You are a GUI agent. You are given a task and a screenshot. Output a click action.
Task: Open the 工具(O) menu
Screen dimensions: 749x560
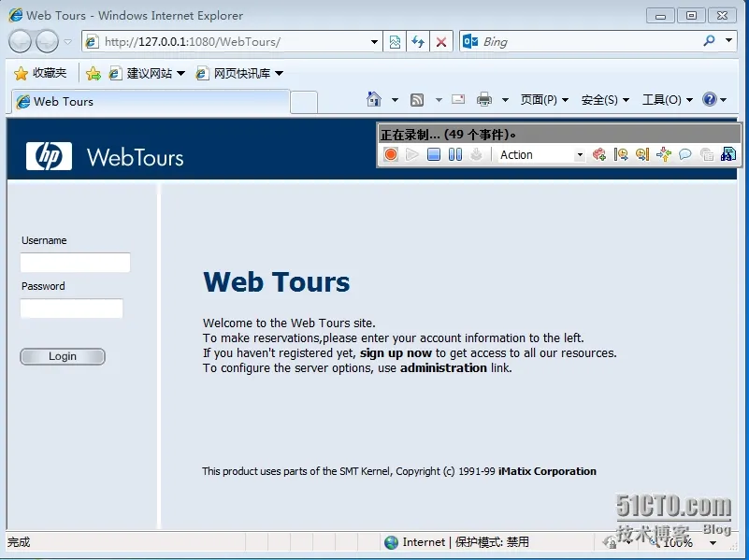pos(668,100)
